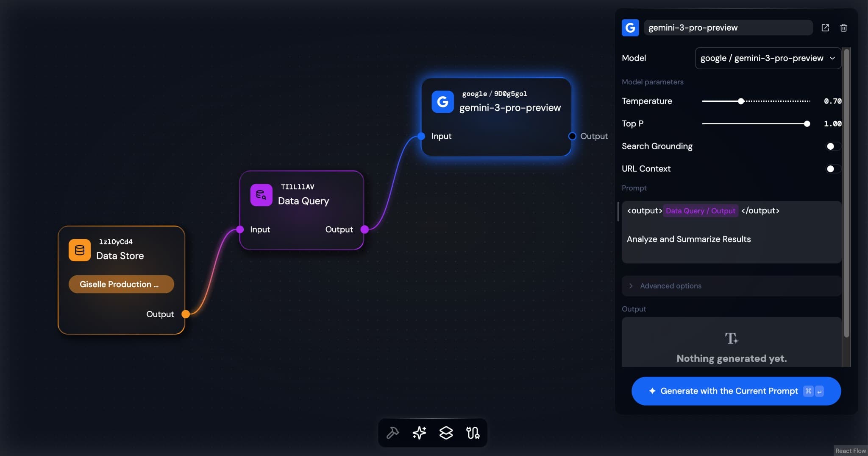Click the Data Store database icon
868x456 pixels.
(x=80, y=250)
